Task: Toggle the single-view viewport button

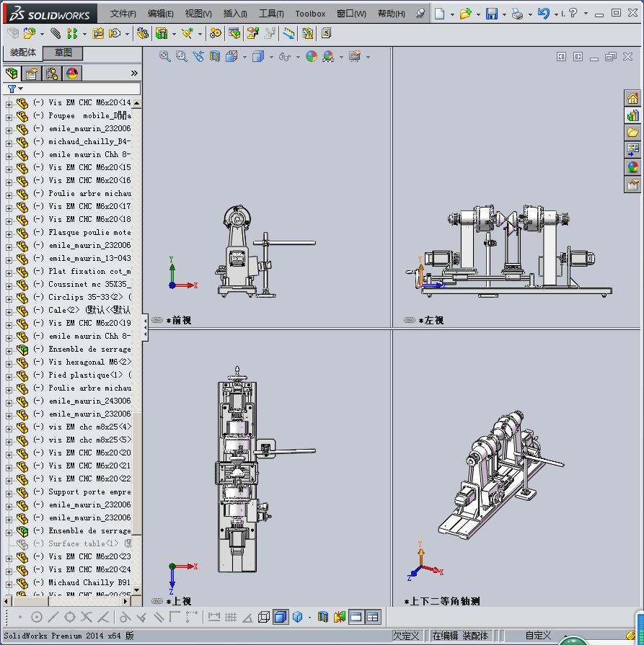Action: point(356,617)
